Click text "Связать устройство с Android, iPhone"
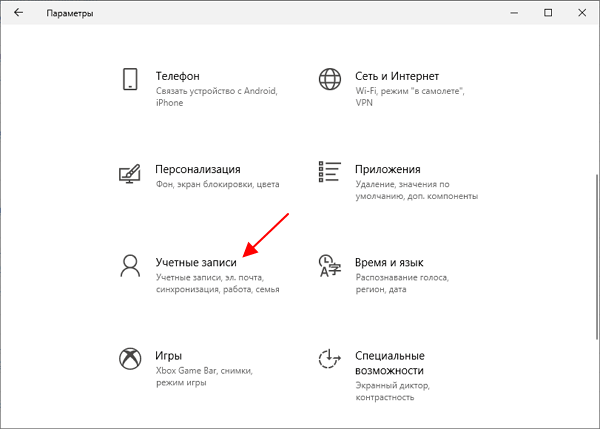 click(x=217, y=97)
